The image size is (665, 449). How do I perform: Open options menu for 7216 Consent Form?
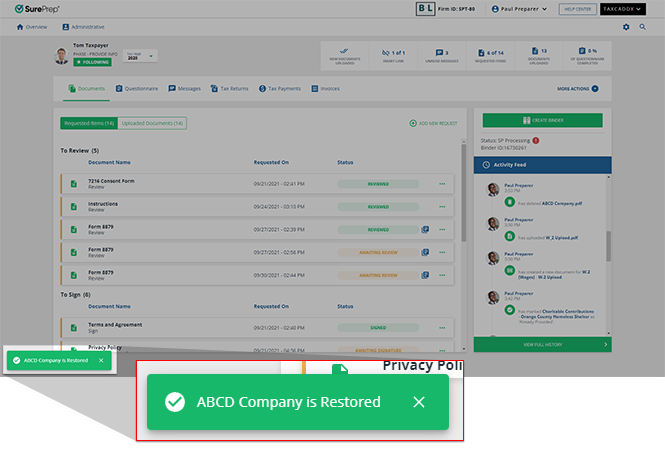click(442, 184)
